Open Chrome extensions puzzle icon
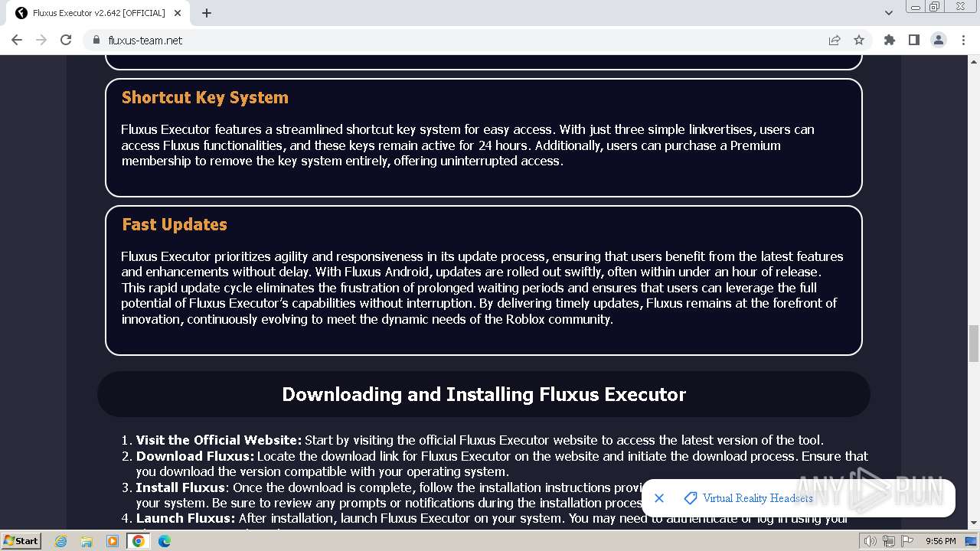This screenshot has width=980, height=551. 890,40
